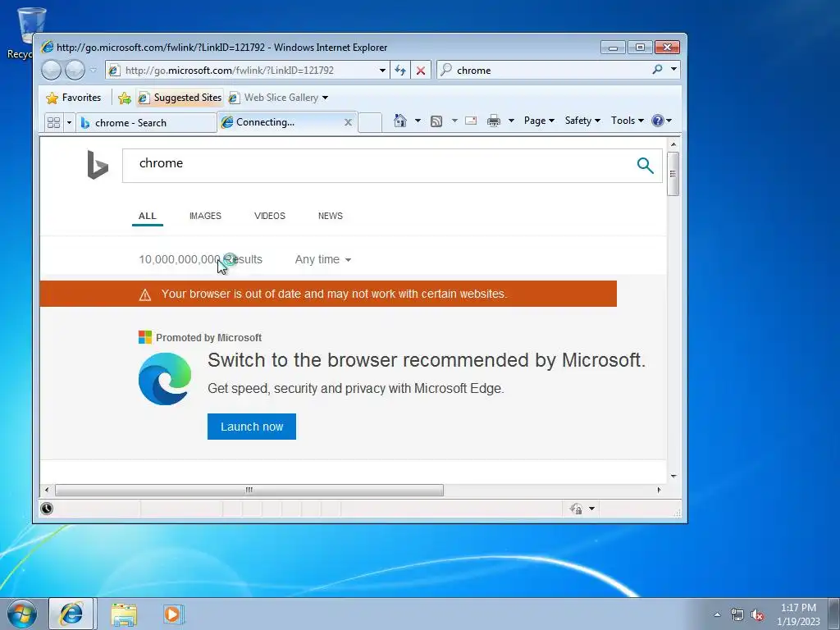Click the Print icon
840x630 pixels.
pyautogui.click(x=493, y=121)
